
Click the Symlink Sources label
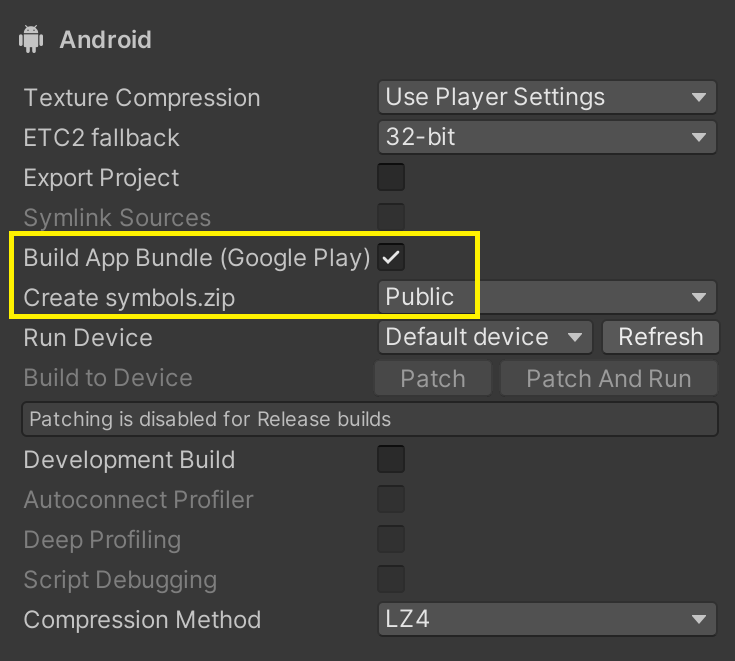[117, 218]
